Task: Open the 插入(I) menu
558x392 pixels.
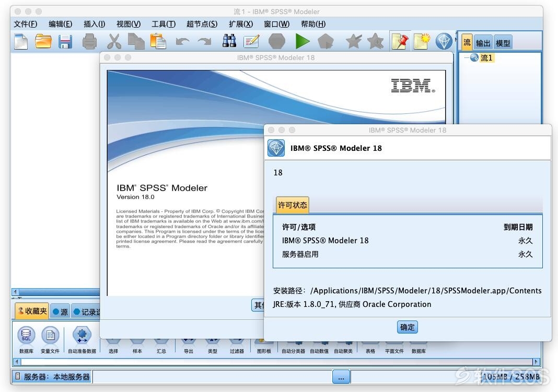Action: 94,24
